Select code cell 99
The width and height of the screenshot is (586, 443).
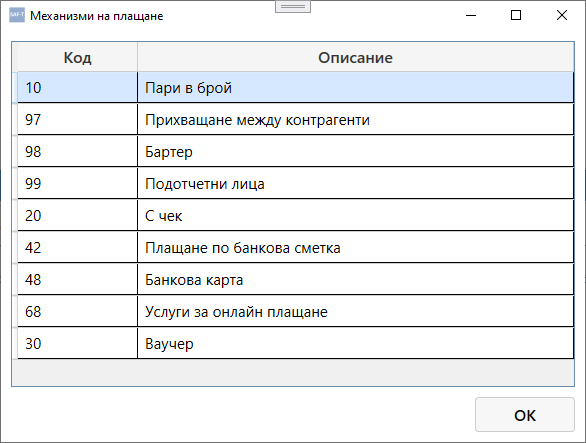tap(77, 184)
